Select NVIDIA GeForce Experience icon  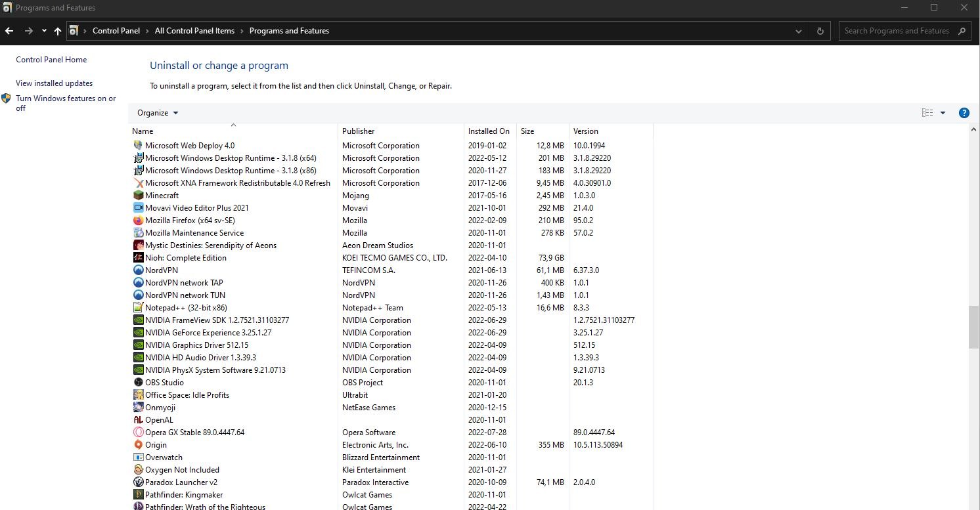point(138,333)
